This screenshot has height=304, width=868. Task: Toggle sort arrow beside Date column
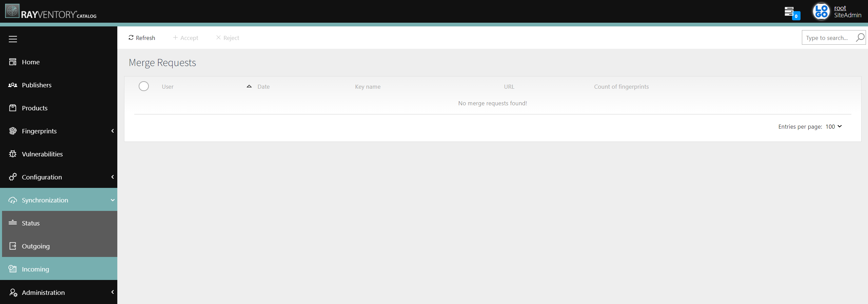pos(249,86)
